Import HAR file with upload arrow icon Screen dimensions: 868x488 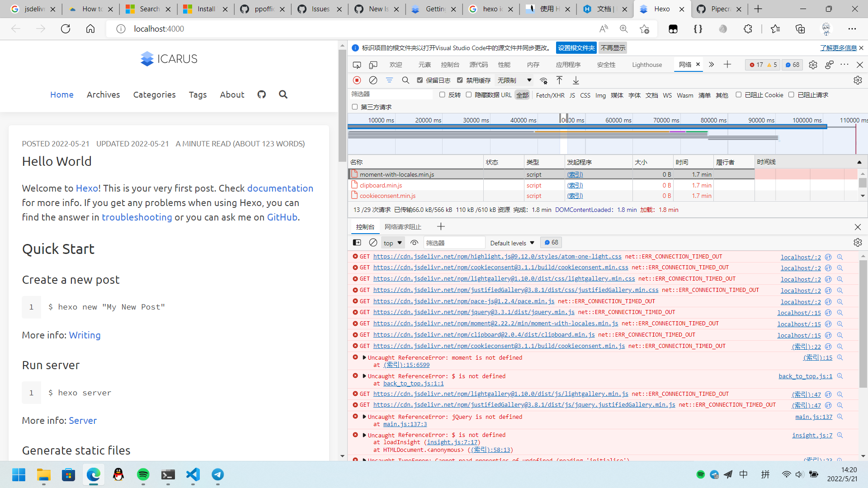[x=559, y=80]
